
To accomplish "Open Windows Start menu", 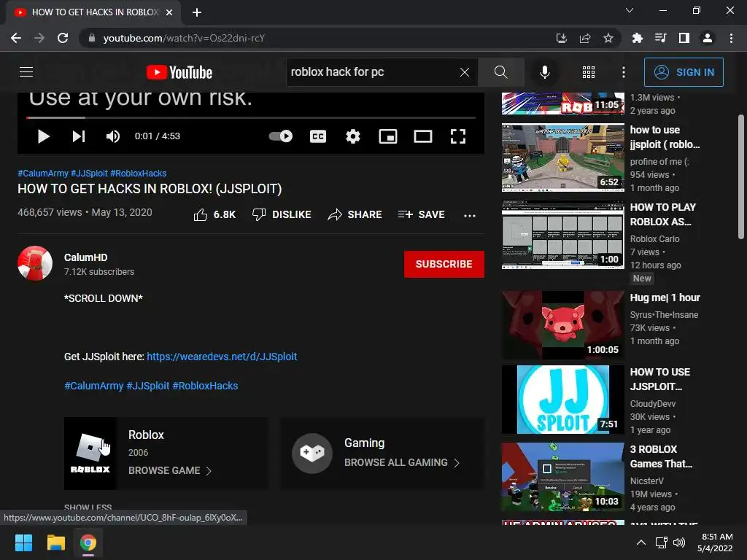I will (x=23, y=542).
